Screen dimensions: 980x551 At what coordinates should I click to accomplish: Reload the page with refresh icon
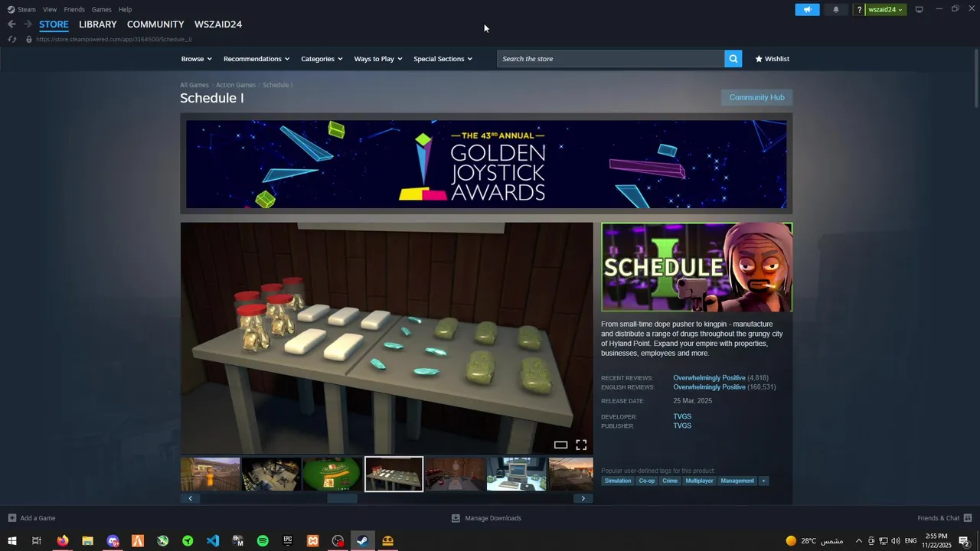[x=11, y=39]
